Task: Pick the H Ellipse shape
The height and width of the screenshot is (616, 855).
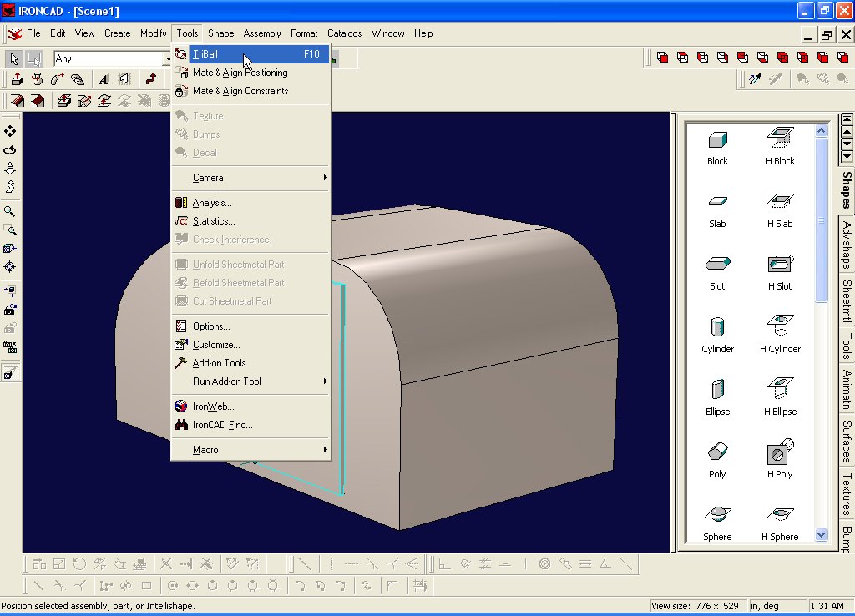Action: tap(781, 397)
